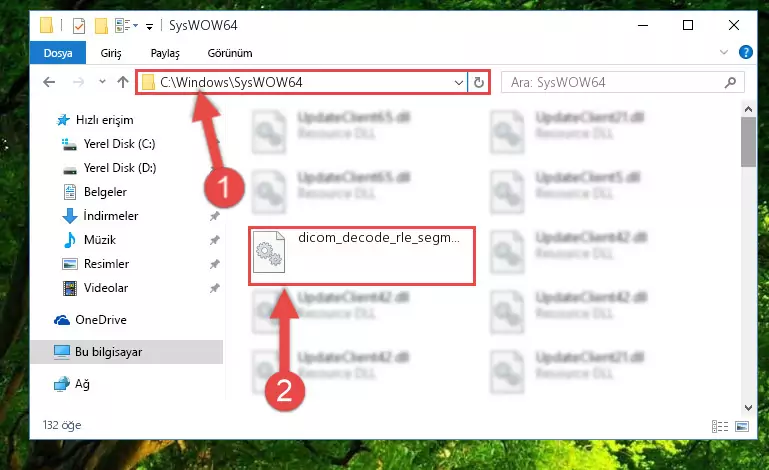Click the New folder quick access icon

tap(101, 26)
